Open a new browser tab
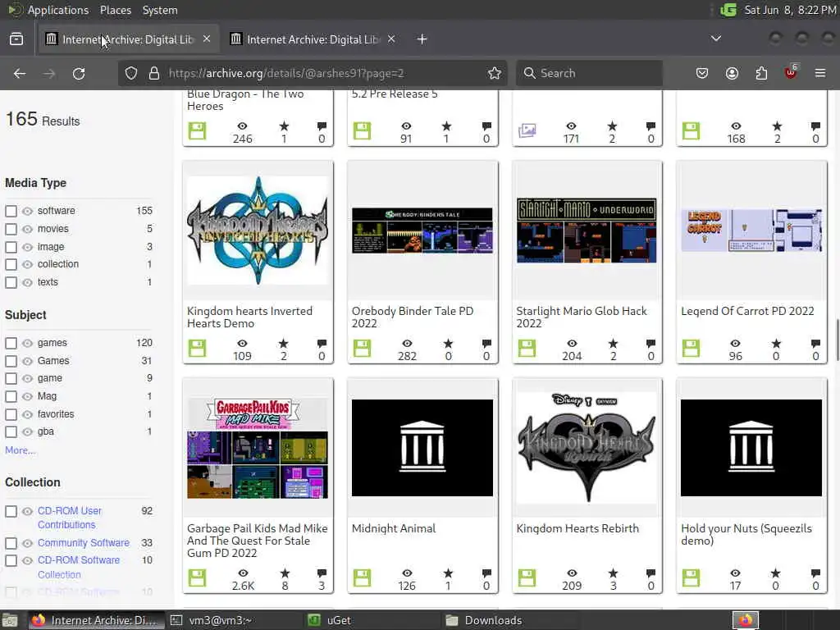This screenshot has height=630, width=840. (422, 39)
